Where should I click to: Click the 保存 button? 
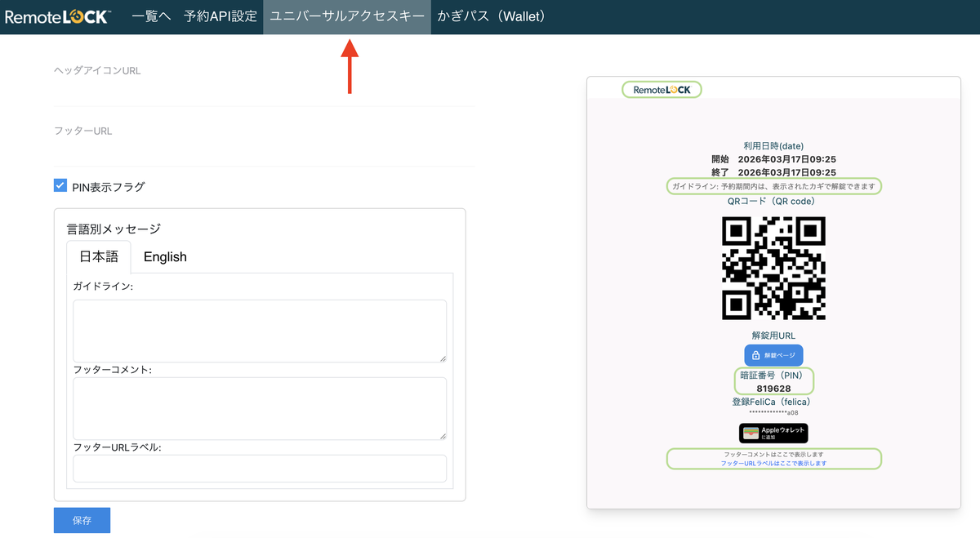[82, 520]
